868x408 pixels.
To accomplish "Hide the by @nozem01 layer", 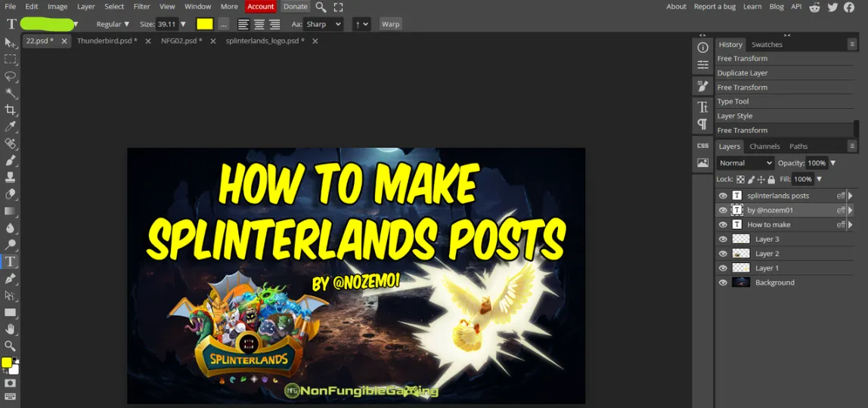I will [x=722, y=210].
